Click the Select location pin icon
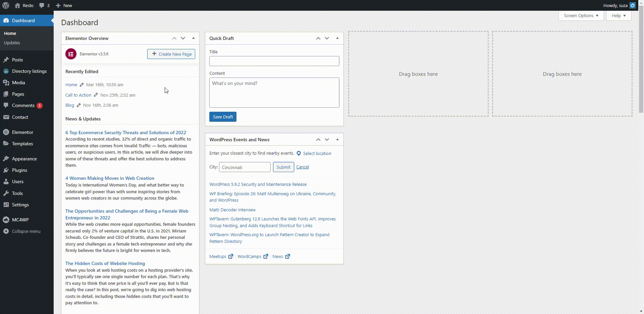Screen dimensions: 644x314 tap(299, 153)
